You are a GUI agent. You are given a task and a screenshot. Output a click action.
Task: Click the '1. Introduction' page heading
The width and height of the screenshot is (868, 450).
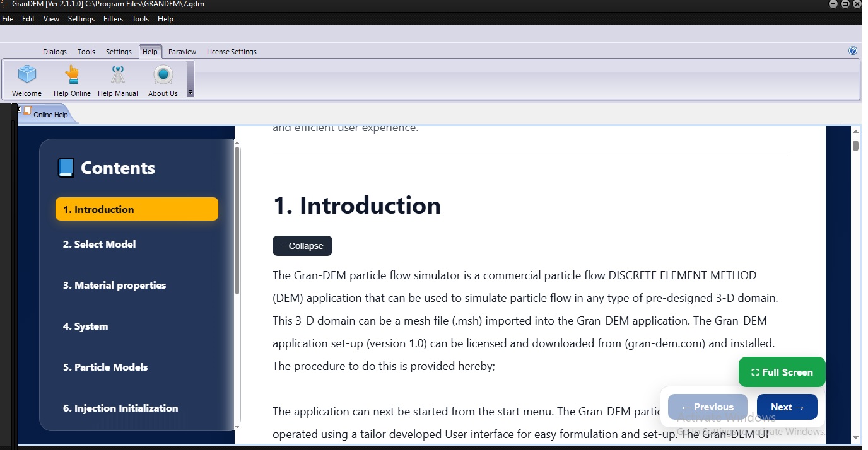click(x=357, y=205)
